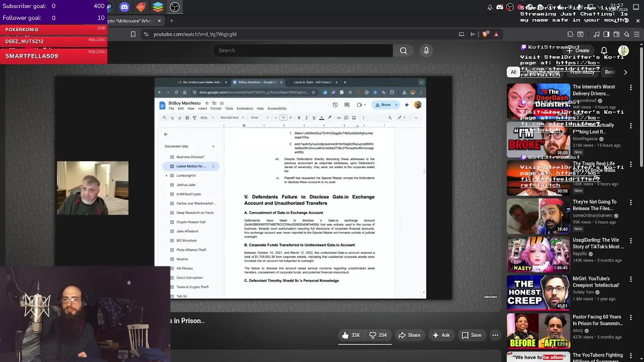Open the BEFORE AFTER pastor thumbnail
Screen dimensions: 644x362
tap(538, 331)
